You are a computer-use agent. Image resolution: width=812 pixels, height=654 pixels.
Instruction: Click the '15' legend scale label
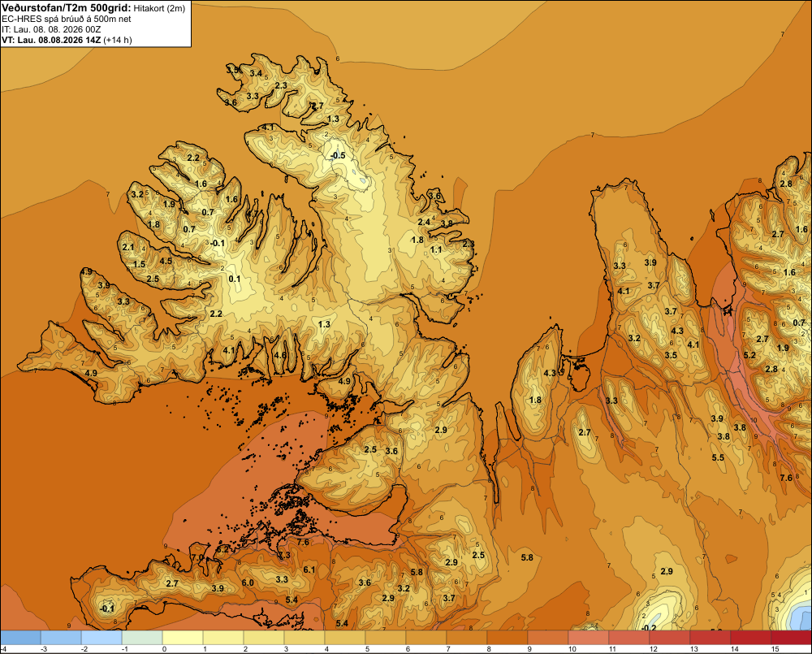[x=775, y=649]
